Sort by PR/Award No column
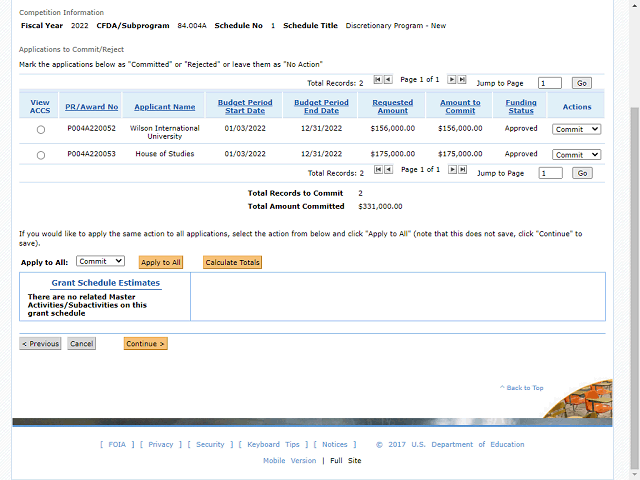Viewport: 640px width, 480px height. pyautogui.click(x=91, y=107)
